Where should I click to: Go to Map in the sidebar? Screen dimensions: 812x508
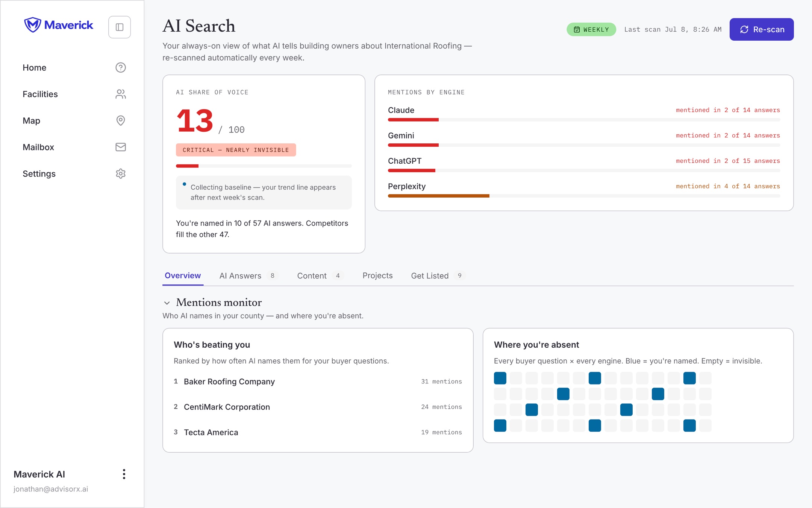click(74, 120)
